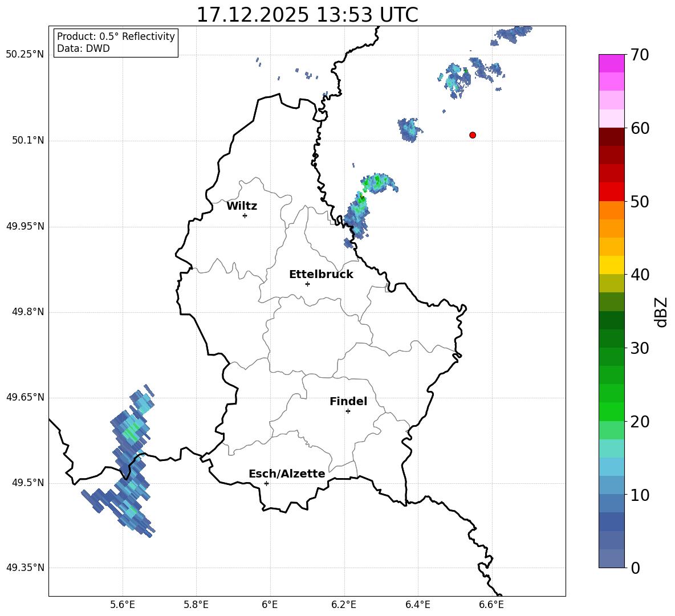
Task: Click the 10 tick on colorbar
Action: [640, 495]
